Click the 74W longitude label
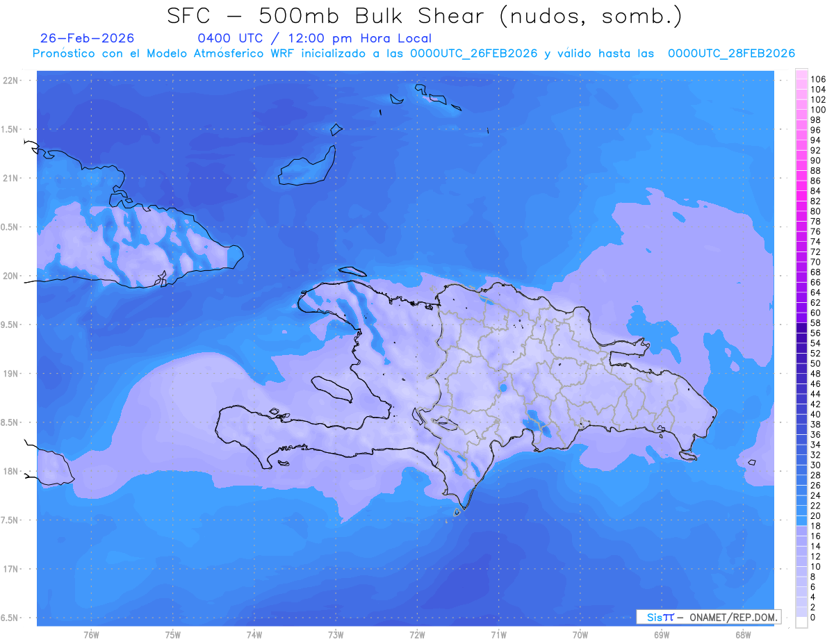The width and height of the screenshot is (834, 644). coord(254,635)
